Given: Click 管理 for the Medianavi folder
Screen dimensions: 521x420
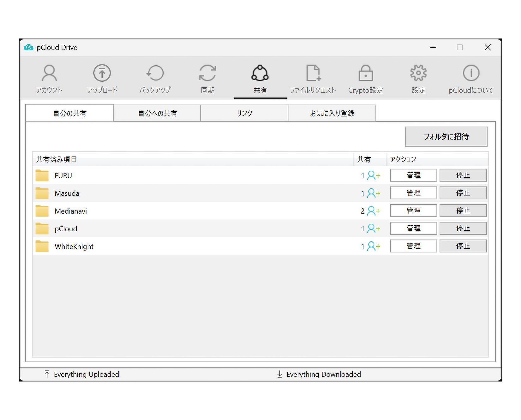Looking at the screenshot, I should pyautogui.click(x=414, y=210).
